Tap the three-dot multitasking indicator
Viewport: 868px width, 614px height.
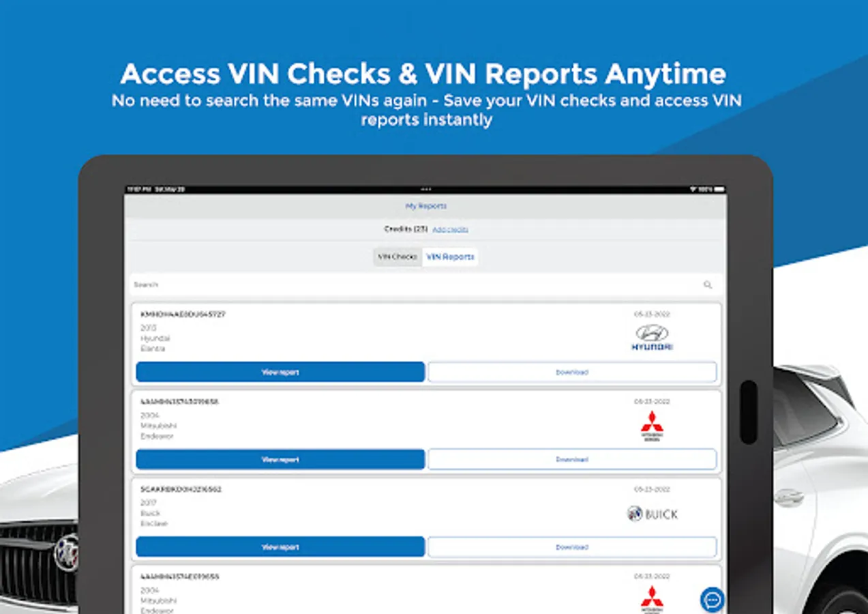(x=426, y=189)
